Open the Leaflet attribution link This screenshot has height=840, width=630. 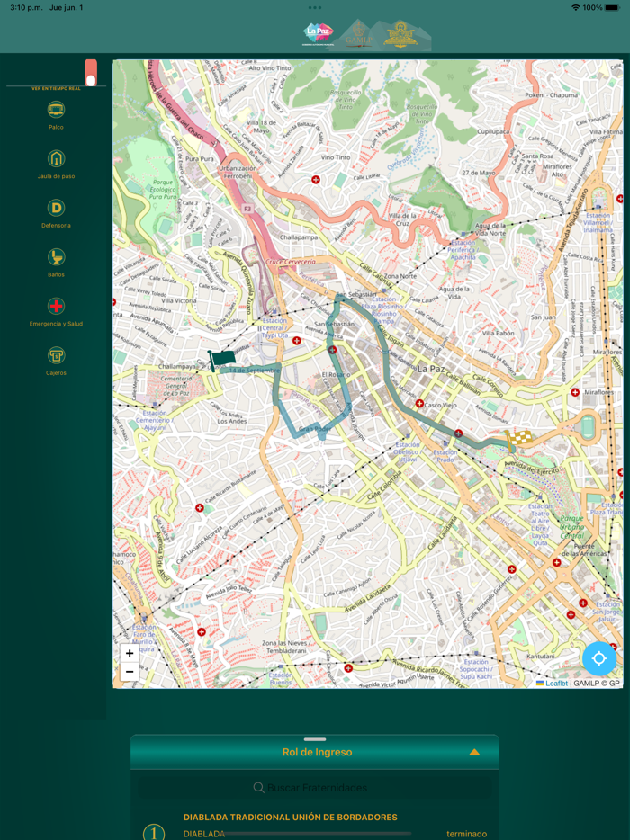pos(556,684)
